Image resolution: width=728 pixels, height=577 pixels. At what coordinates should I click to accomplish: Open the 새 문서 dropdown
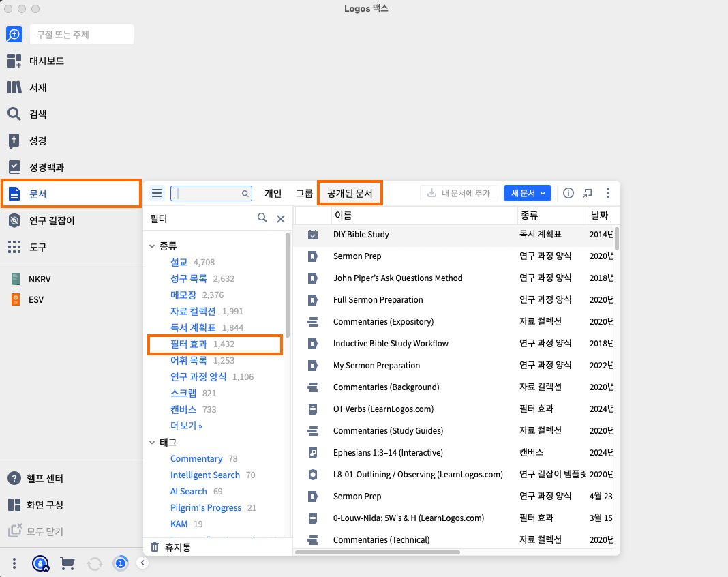coord(528,193)
